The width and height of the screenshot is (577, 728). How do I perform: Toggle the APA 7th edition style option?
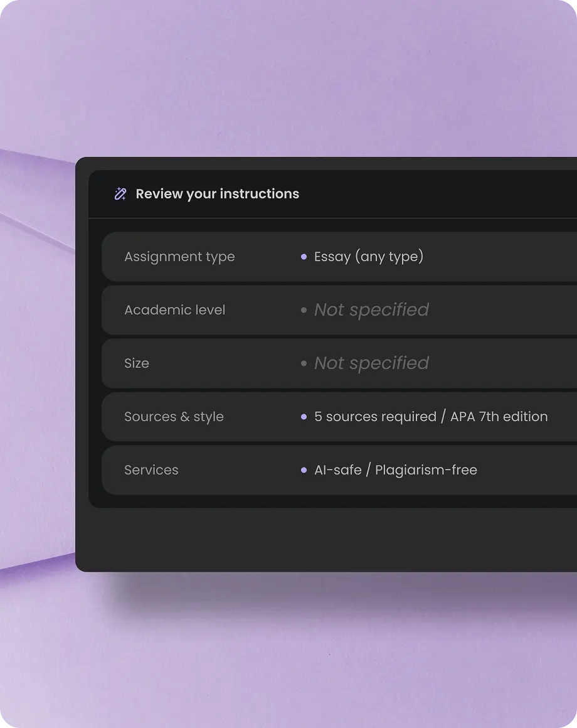click(x=499, y=416)
